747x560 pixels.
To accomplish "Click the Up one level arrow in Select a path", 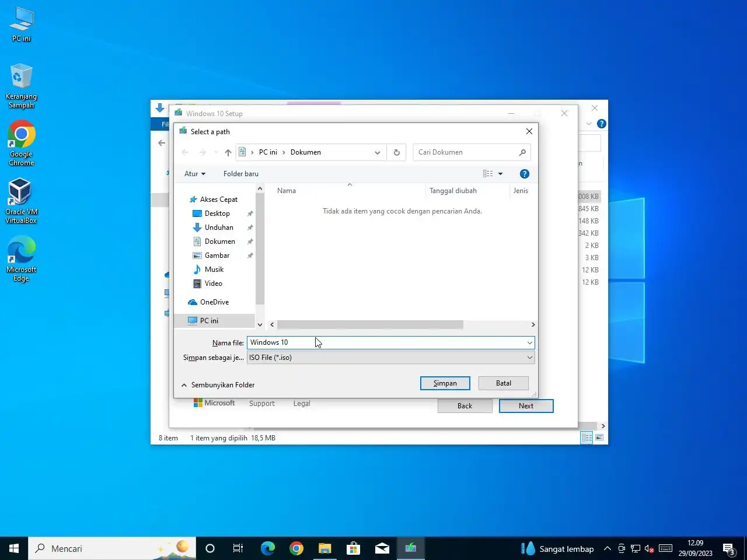I will coord(228,152).
